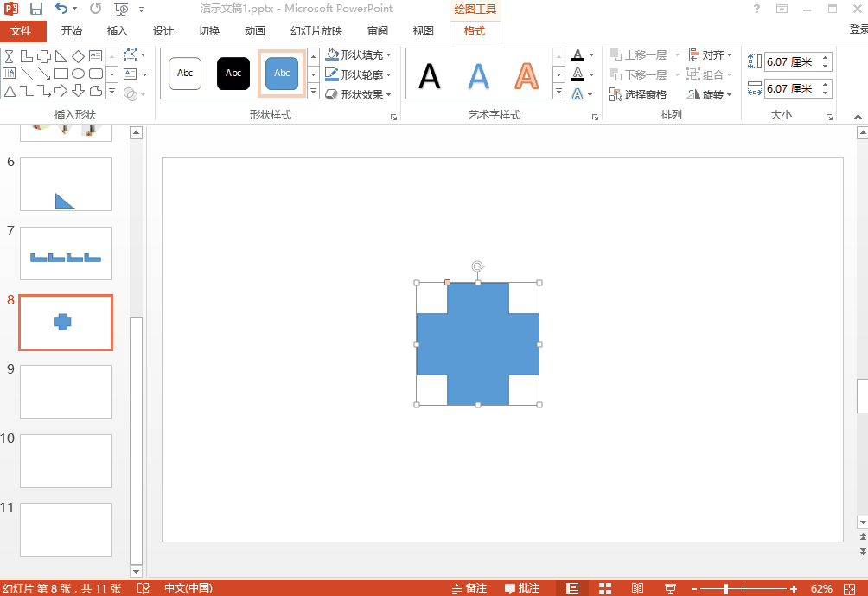Open Reading View from the status bar
The height and width of the screenshot is (596, 868).
tap(637, 588)
